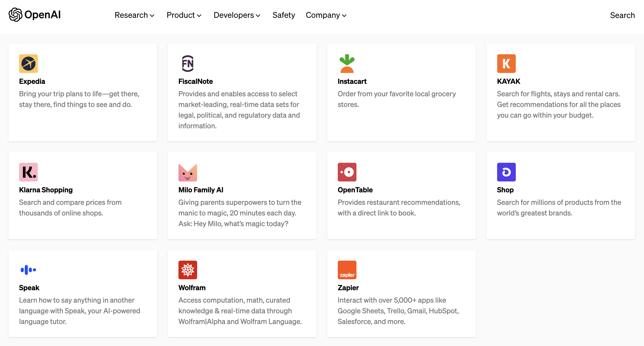This screenshot has width=644, height=346.
Task: Click the FiscalNote FN logo
Action: point(188,64)
